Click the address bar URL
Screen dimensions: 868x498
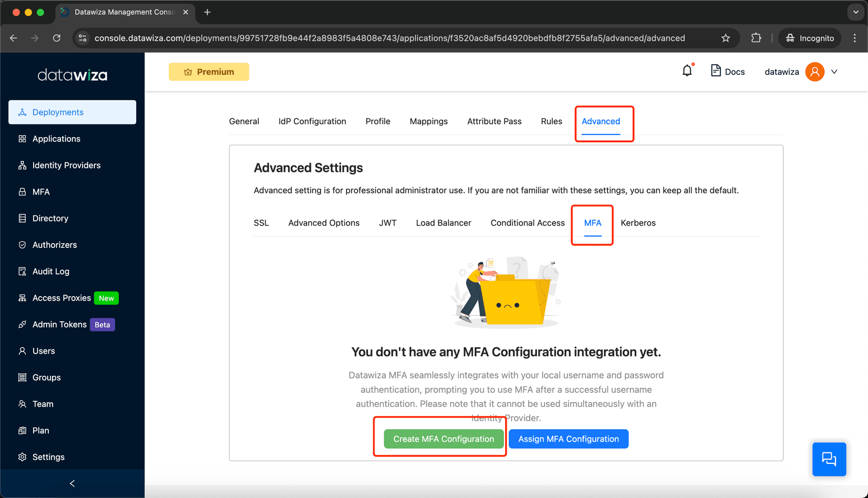click(x=390, y=38)
